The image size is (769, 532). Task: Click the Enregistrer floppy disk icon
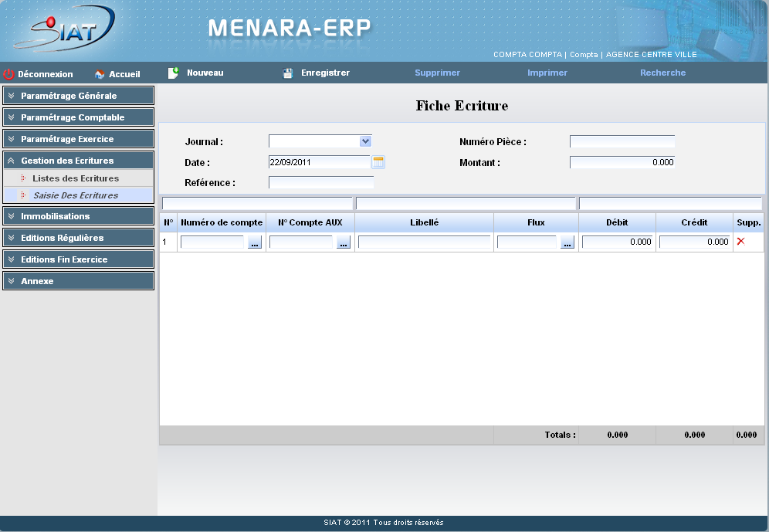coord(288,73)
